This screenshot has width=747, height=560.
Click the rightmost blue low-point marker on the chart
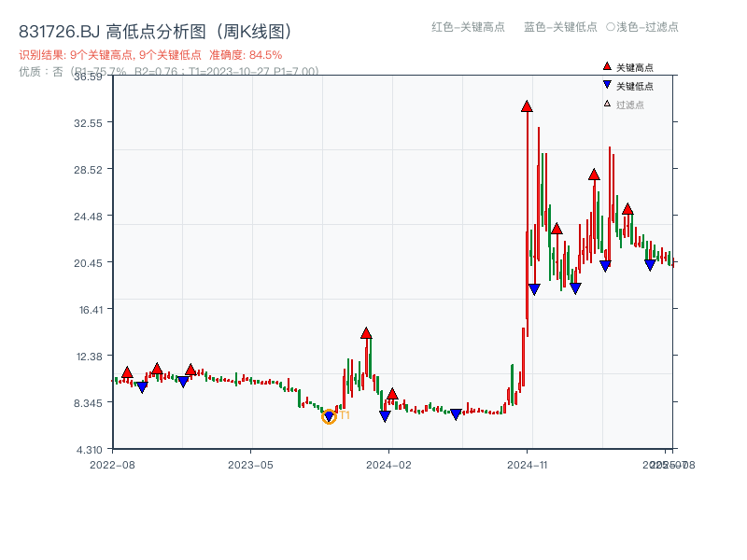tap(652, 265)
